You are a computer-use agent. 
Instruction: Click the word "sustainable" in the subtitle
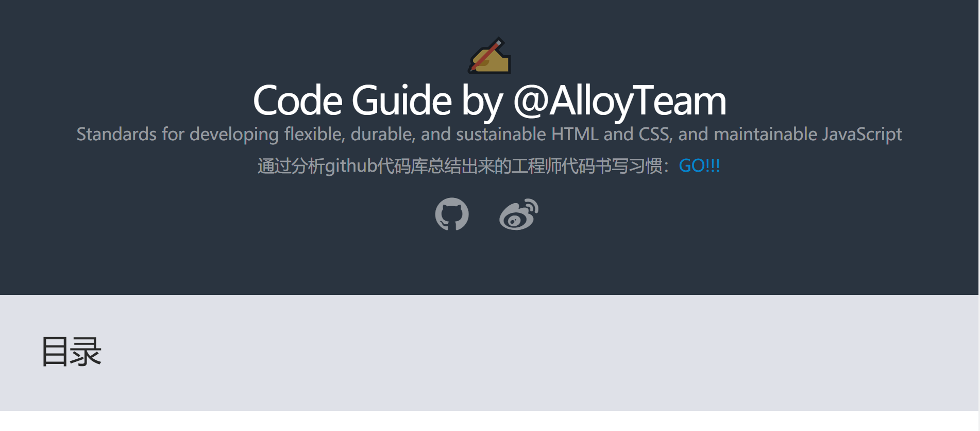pyautogui.click(x=501, y=134)
